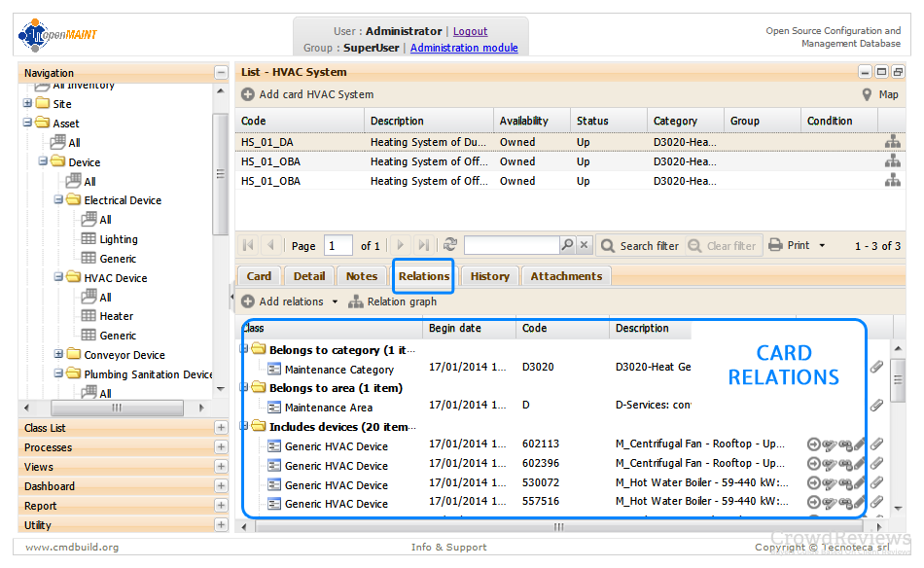Open the Add relations dropdown arrow
The image size is (924, 568).
click(x=335, y=302)
